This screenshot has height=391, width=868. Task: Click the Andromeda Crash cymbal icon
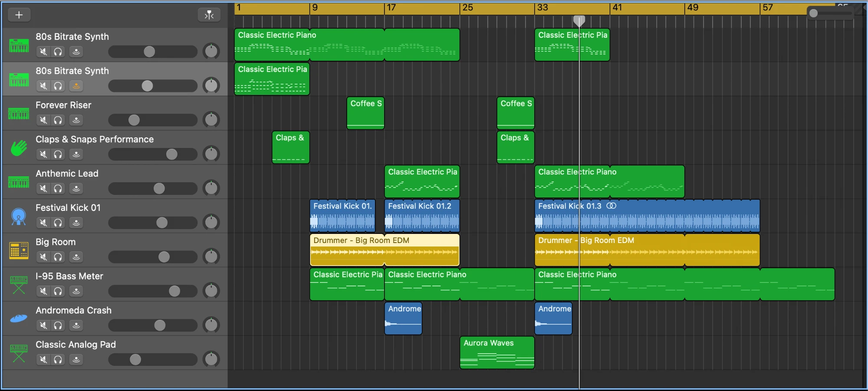click(x=19, y=319)
